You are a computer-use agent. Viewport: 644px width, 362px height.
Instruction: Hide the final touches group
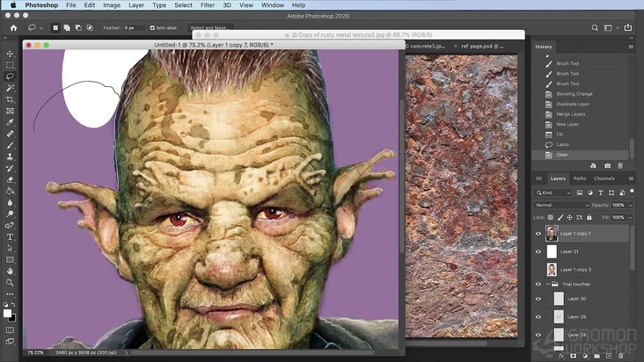[538, 284]
